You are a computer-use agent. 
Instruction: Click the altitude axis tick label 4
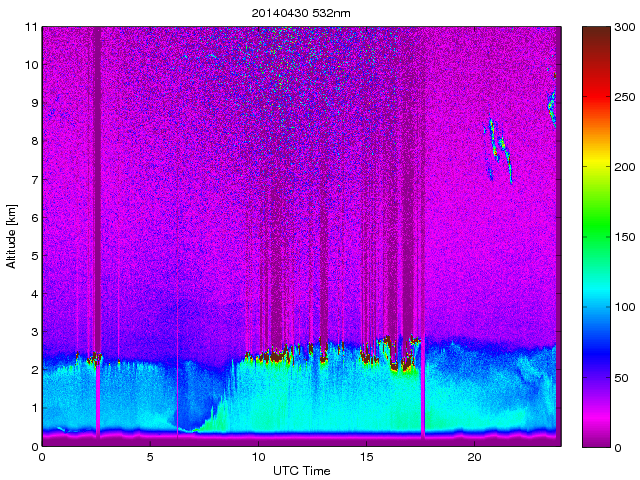coord(35,294)
